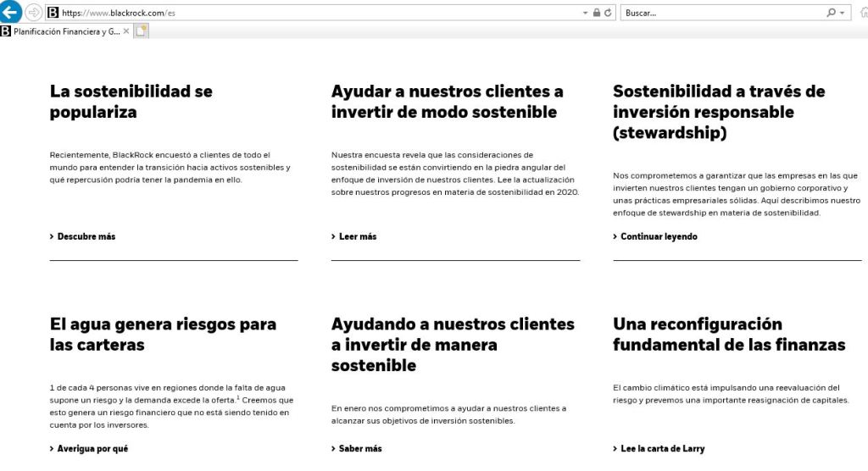Click the browser back arrow button

(x=12, y=13)
